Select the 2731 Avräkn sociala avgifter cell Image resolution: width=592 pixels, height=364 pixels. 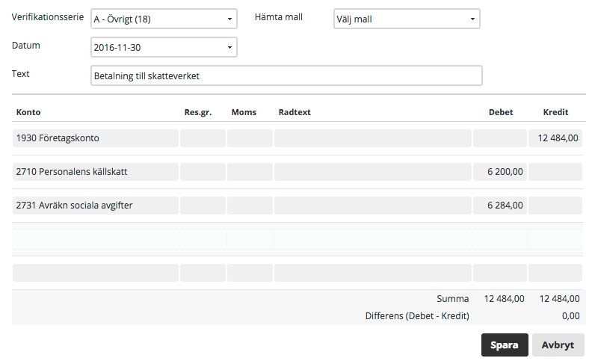[x=96, y=206]
